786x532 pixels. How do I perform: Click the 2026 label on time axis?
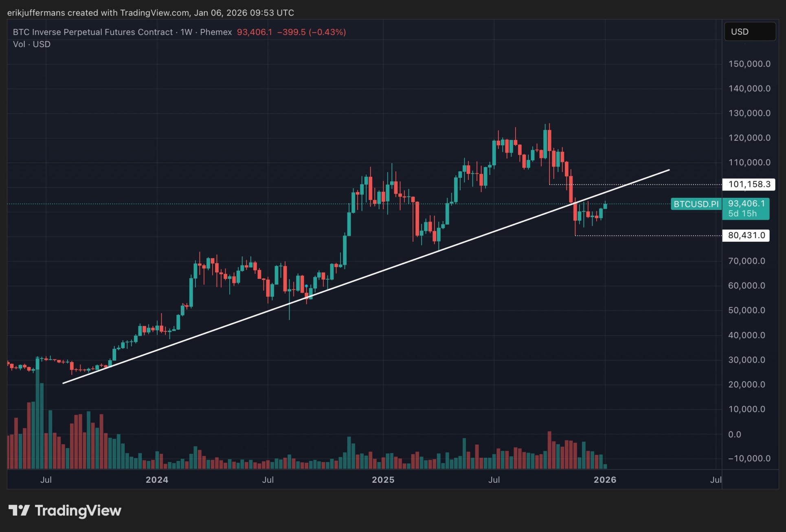tap(605, 479)
